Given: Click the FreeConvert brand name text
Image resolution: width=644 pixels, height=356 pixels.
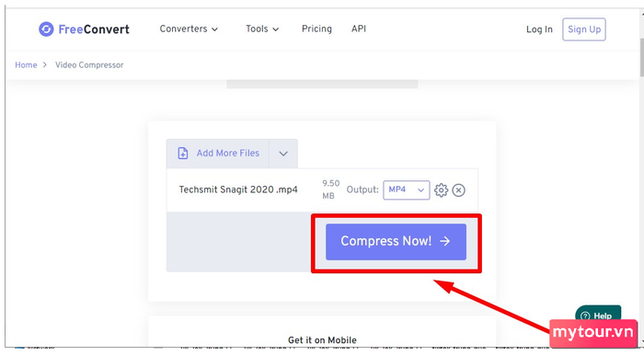Looking at the screenshot, I should click(x=94, y=29).
